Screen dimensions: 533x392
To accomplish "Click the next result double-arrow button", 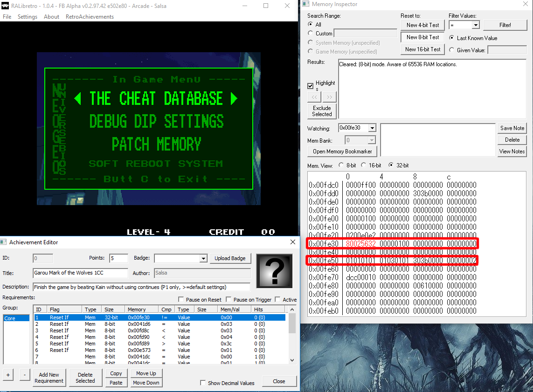I will point(330,96).
